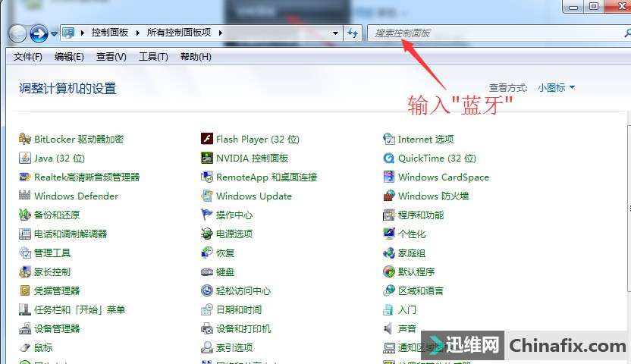Click the 所有控制面板项 breadcrumb
The image size is (631, 364).
click(x=179, y=33)
